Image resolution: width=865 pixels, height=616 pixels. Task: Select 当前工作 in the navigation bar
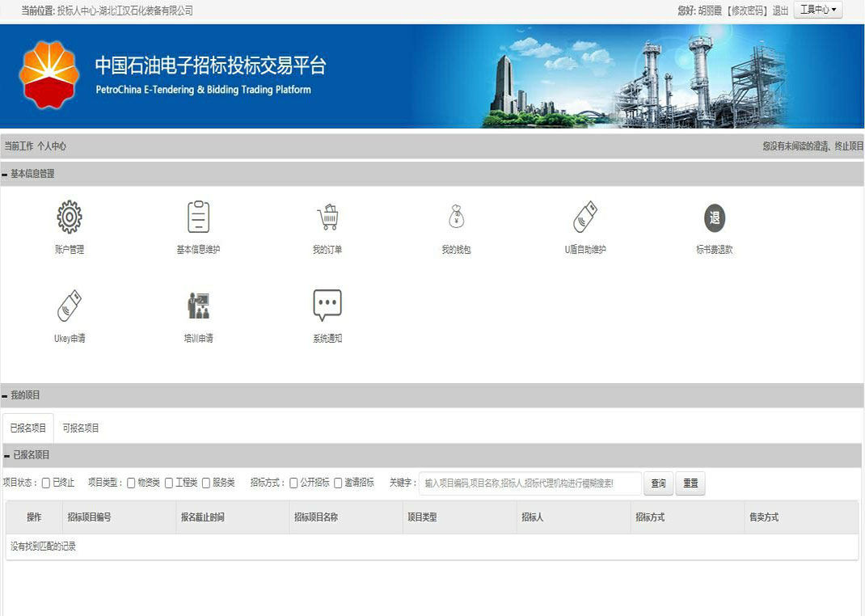click(19, 146)
